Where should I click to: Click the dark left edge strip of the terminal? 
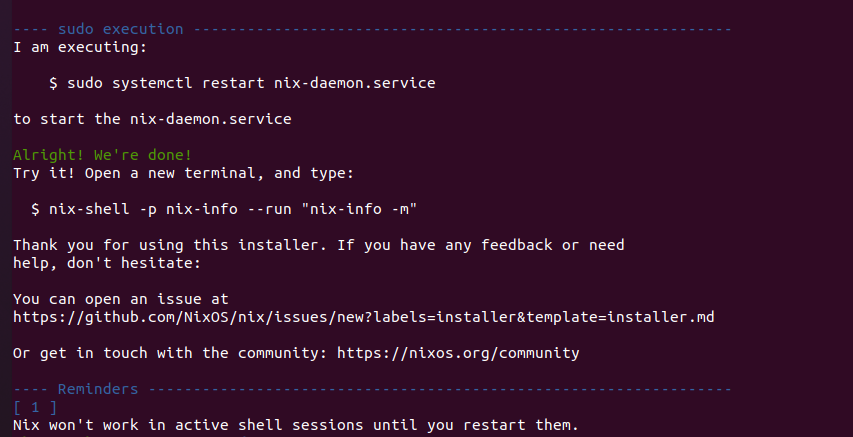coord(5,218)
